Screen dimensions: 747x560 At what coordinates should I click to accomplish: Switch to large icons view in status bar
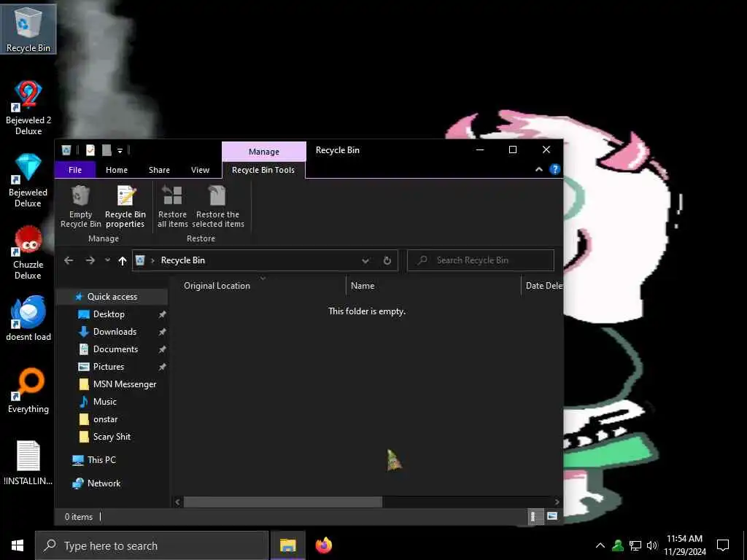pos(551,517)
